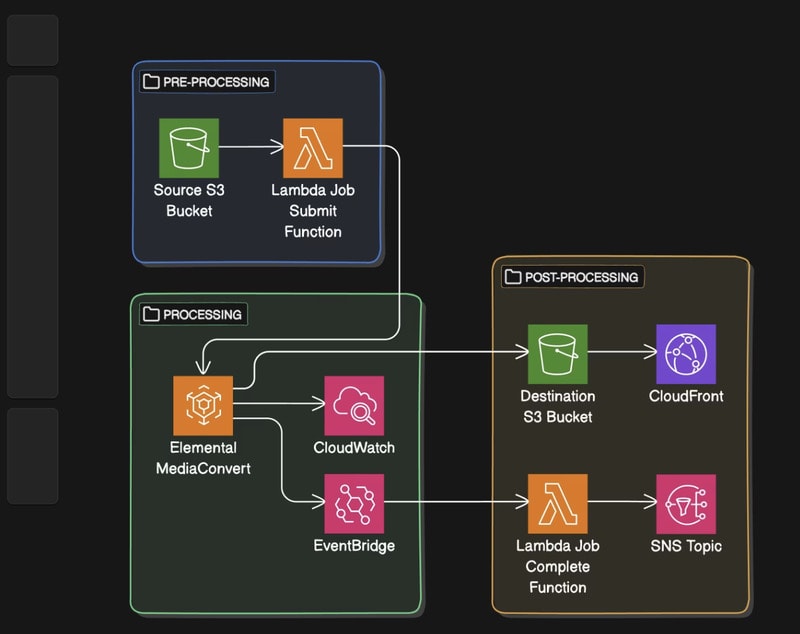Click the Destination S3 Bucket icon
The width and height of the screenshot is (800, 634).
[557, 354]
